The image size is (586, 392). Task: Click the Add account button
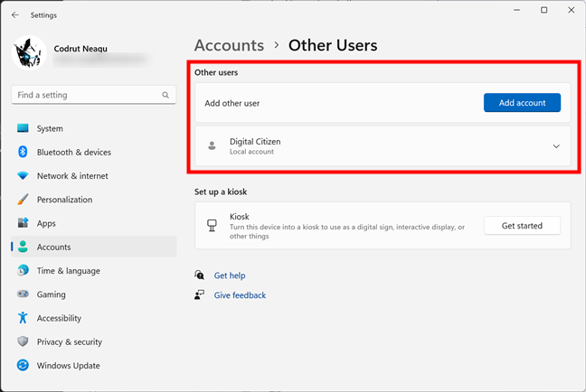tap(522, 103)
